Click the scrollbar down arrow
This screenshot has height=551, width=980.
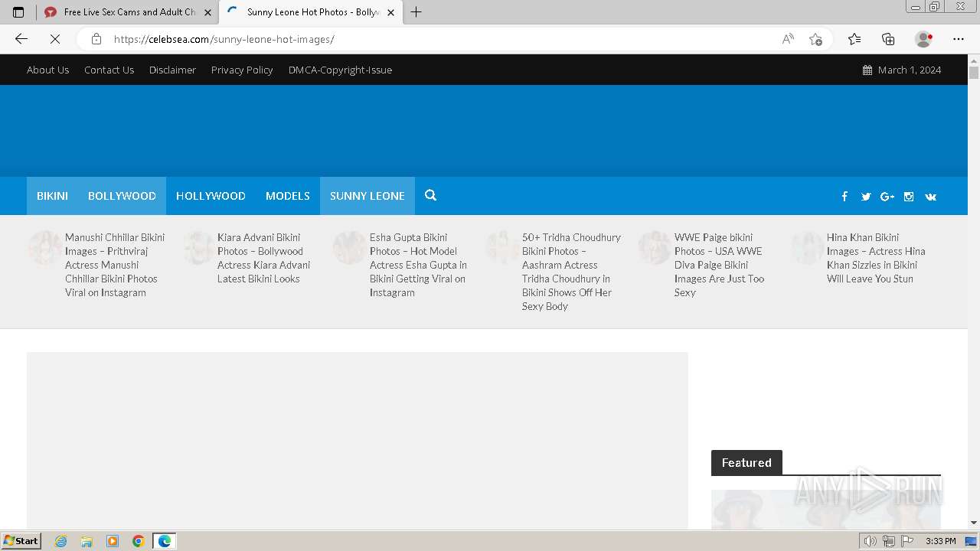[x=974, y=523]
